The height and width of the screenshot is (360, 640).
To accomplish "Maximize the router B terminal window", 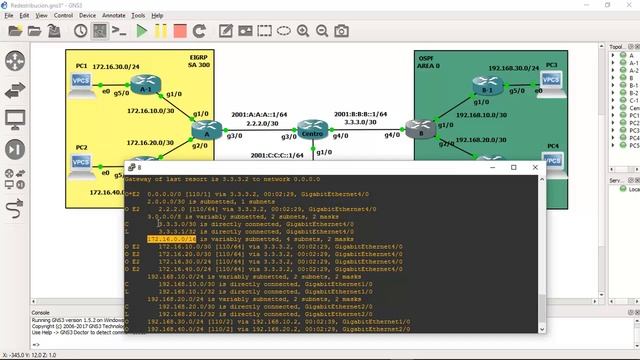I will point(513,167).
